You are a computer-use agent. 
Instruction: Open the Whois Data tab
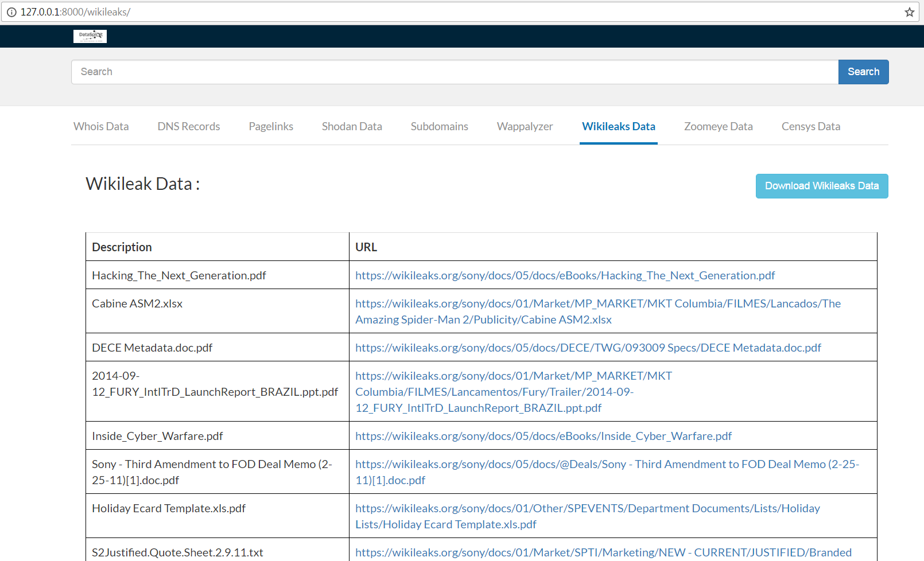click(101, 126)
